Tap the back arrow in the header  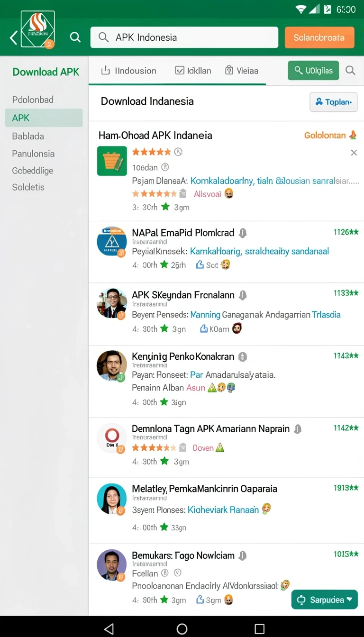coord(14,37)
